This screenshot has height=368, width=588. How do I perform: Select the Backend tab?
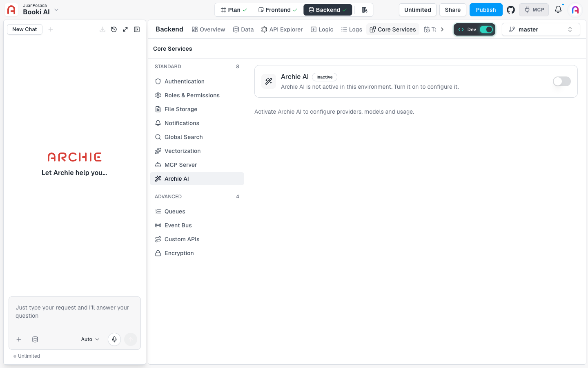(x=328, y=10)
